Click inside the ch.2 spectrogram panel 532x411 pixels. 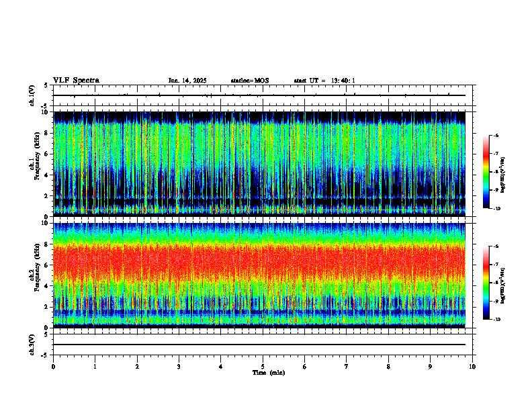coord(259,275)
